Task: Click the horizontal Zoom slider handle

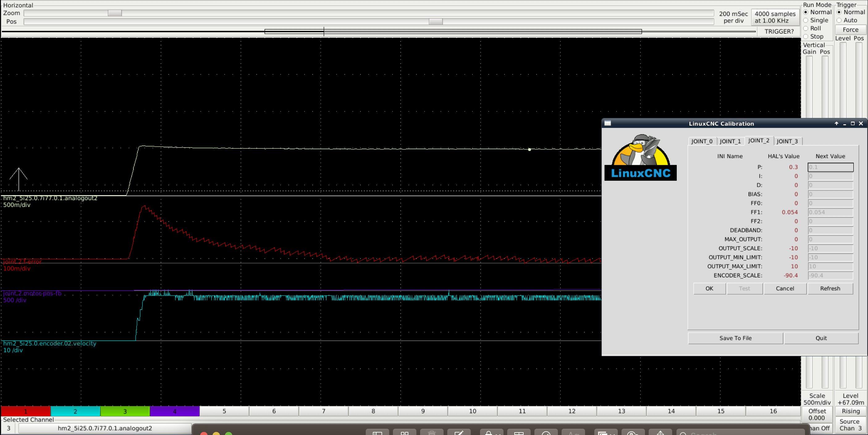Action: coord(115,13)
